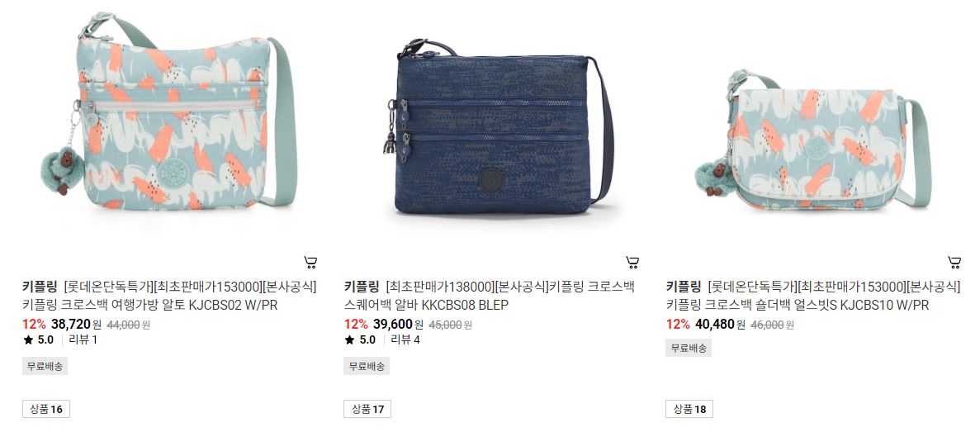Open the floral flap shoulder bag image

point(812,140)
